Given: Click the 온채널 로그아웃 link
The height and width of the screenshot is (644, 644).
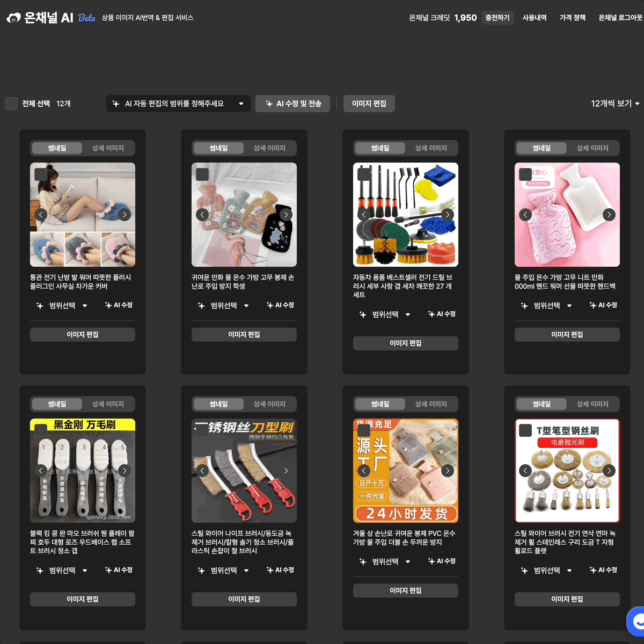Looking at the screenshot, I should tap(620, 18).
